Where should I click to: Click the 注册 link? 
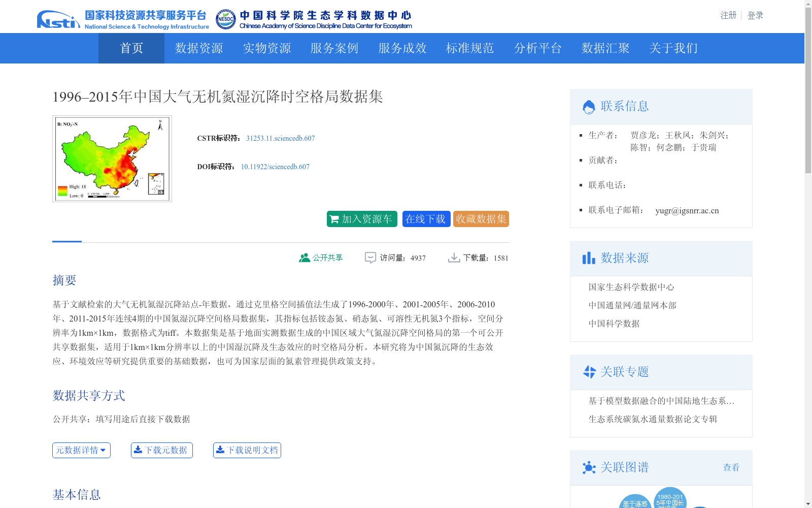(x=728, y=15)
